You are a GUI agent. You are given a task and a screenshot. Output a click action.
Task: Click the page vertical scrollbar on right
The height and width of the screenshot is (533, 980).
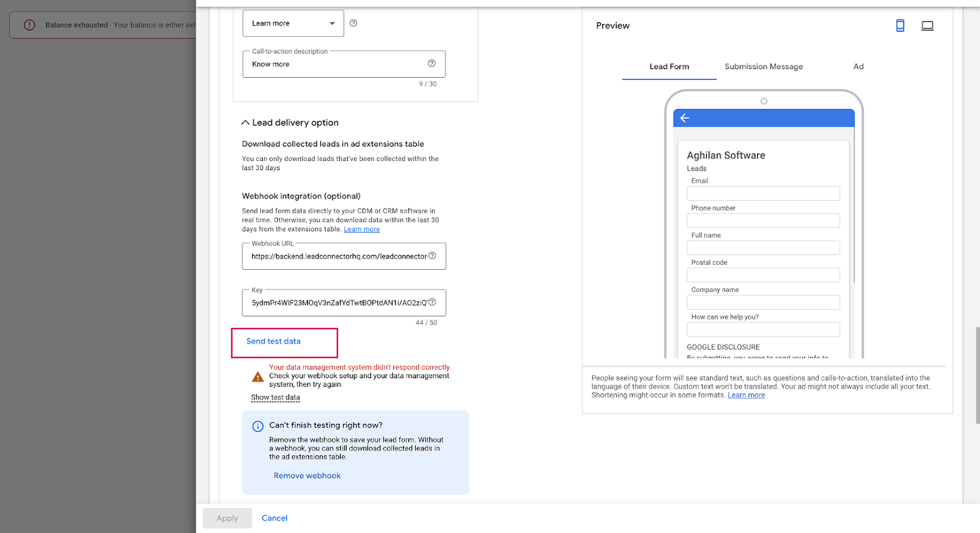(x=978, y=375)
